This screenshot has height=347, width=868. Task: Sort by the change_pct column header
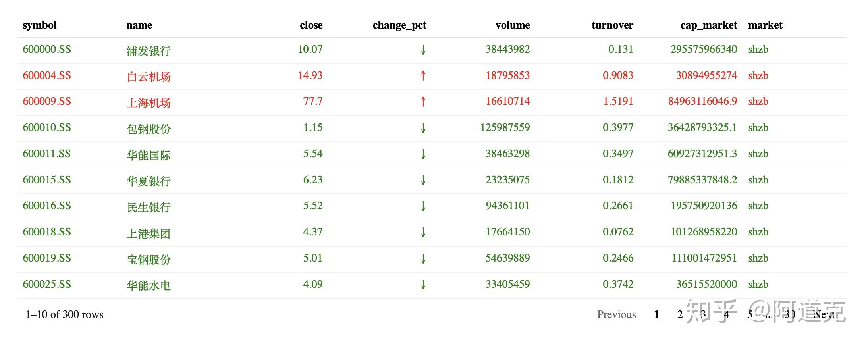399,25
